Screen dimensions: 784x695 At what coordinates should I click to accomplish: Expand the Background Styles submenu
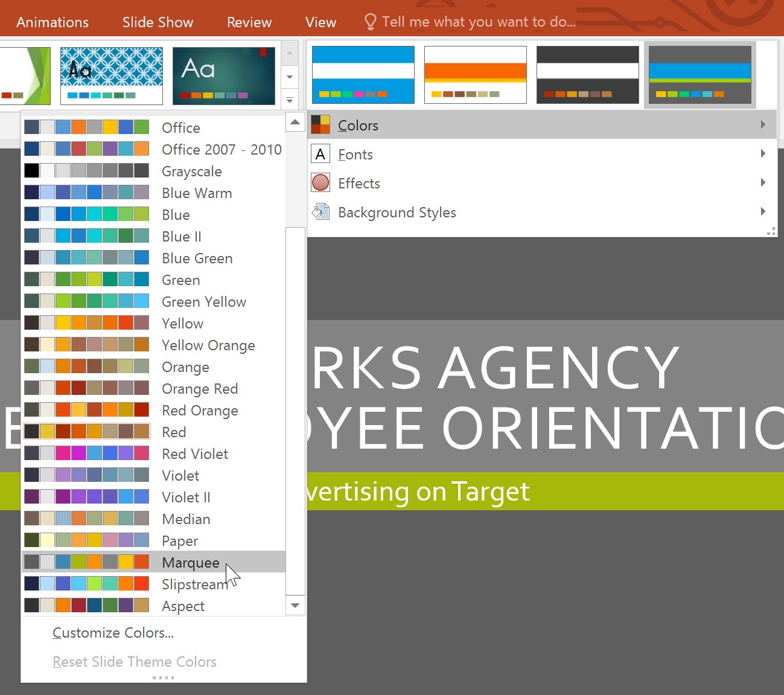tap(762, 211)
